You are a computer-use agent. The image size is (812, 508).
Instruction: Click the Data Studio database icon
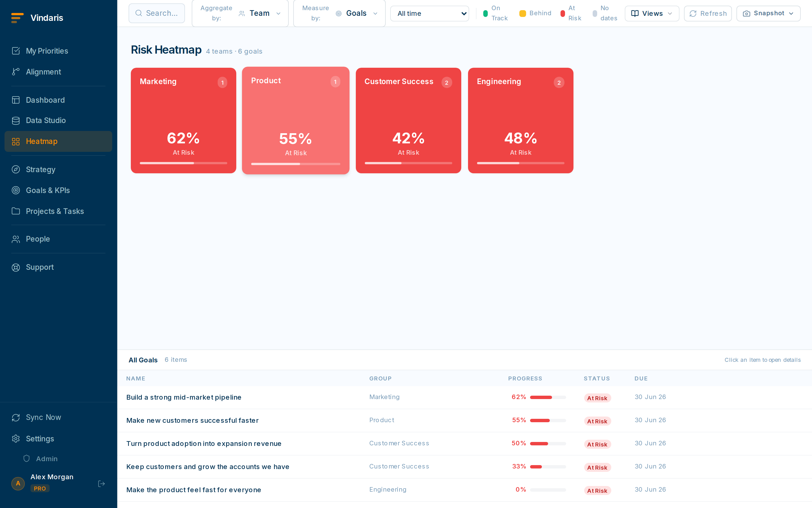pos(16,120)
